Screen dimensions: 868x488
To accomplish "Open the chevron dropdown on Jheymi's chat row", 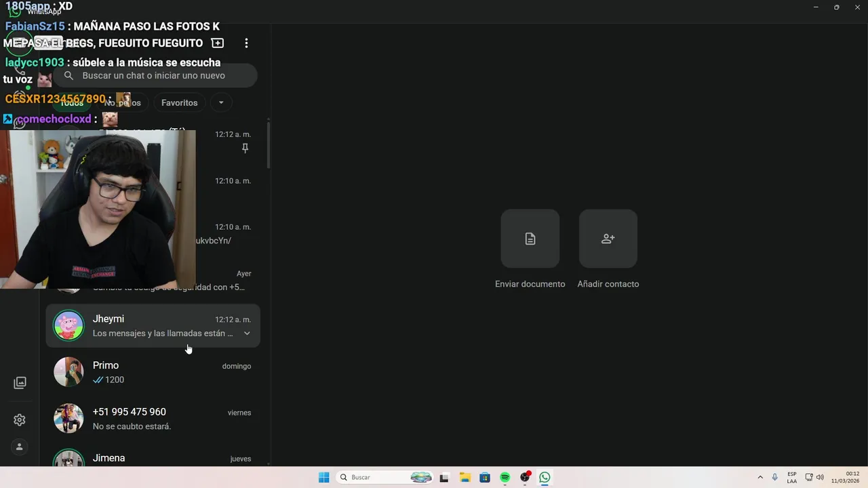I will (x=247, y=333).
